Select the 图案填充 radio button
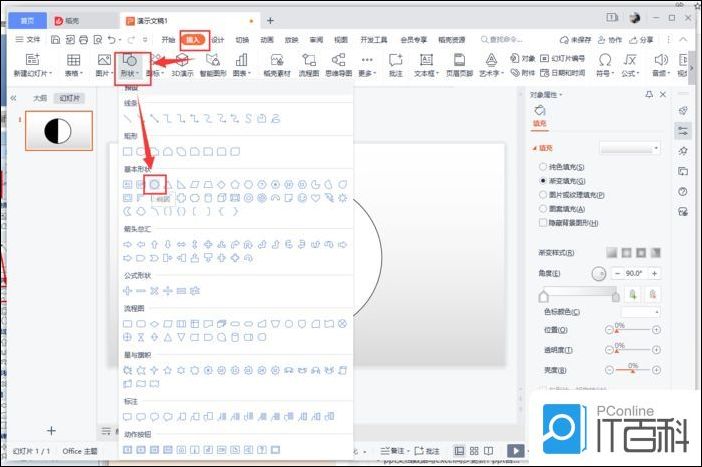 (543, 209)
